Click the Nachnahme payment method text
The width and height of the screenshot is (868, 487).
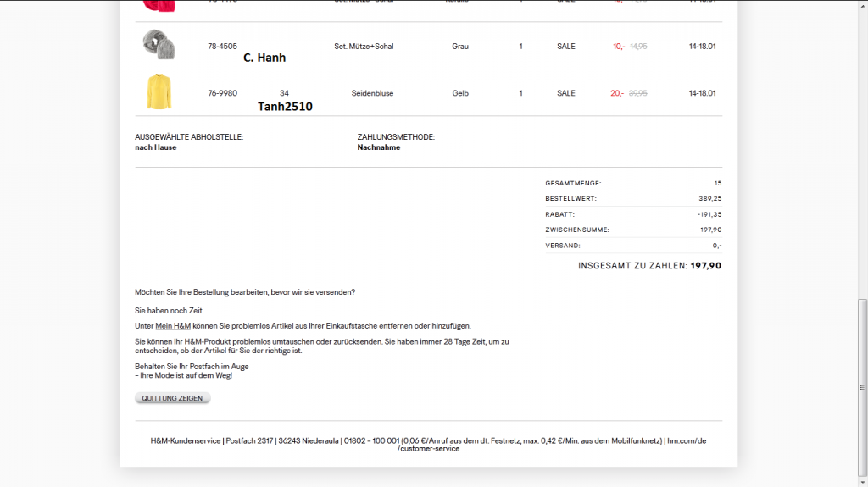click(x=379, y=147)
